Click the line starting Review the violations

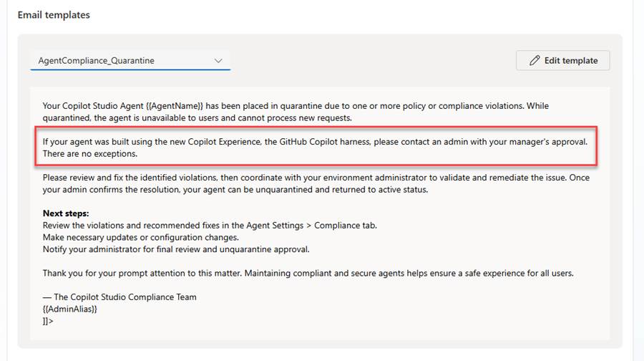210,226
